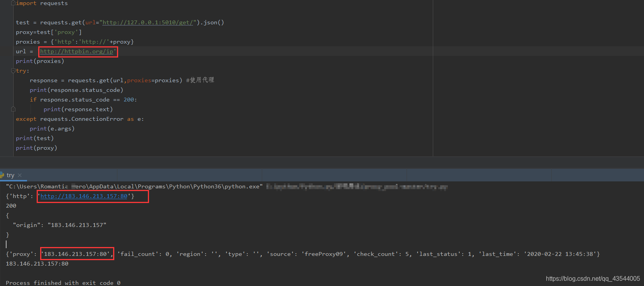Click the response = requests.get(url,proxies=proxies) line
Viewport: 644px width, 286px height.
106,80
